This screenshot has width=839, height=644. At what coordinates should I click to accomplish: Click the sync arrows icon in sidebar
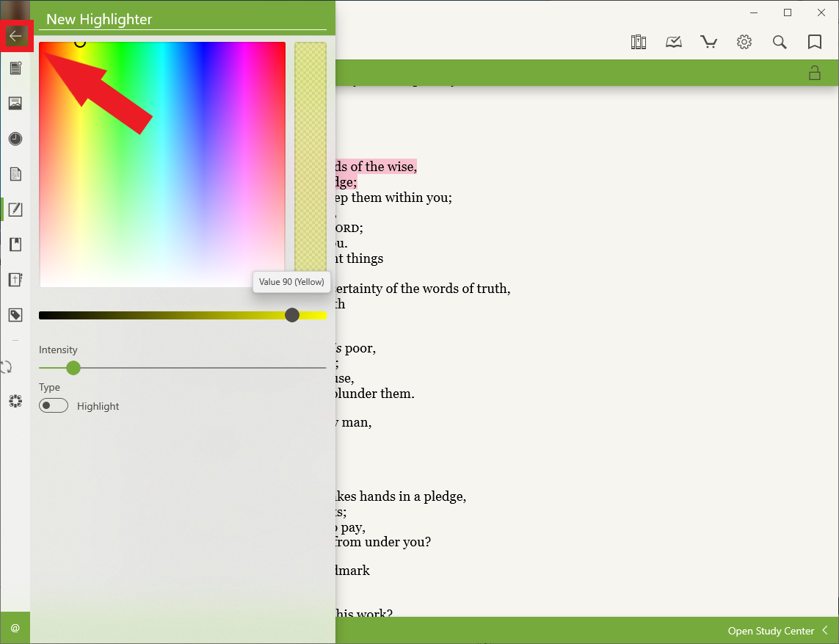click(x=7, y=366)
